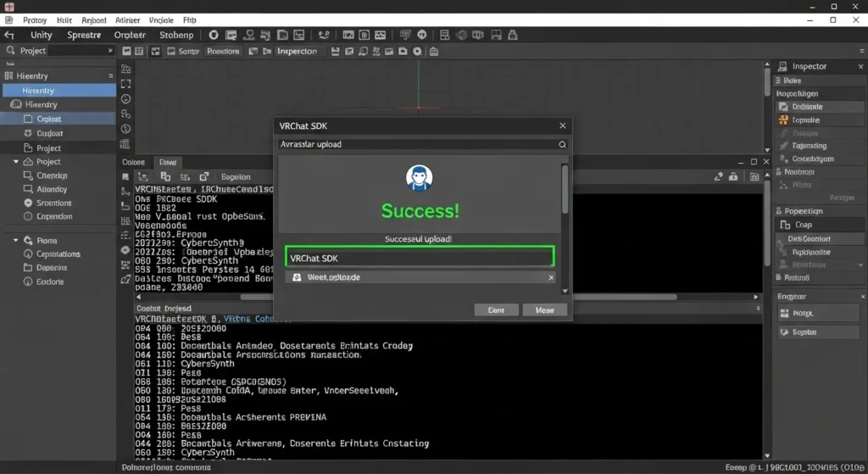Click the search magnifier in Avrasstar upload field
The height and width of the screenshot is (474, 868).
(x=563, y=144)
